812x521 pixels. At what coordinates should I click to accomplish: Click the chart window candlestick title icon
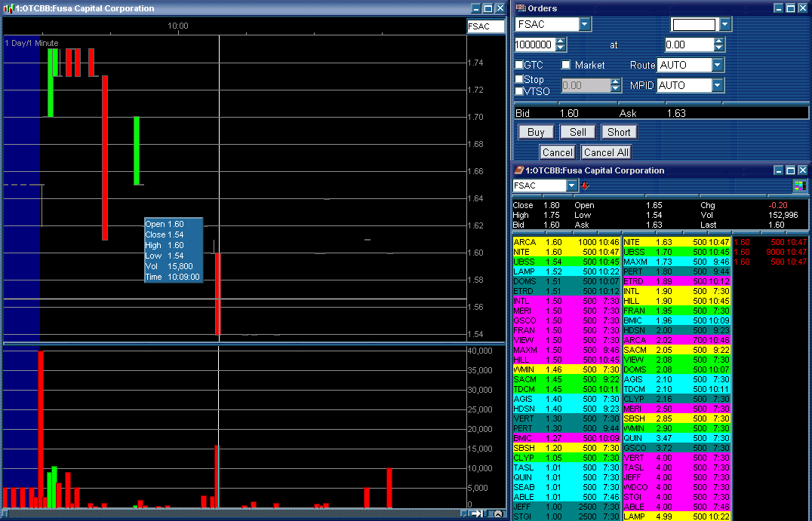tap(9, 8)
